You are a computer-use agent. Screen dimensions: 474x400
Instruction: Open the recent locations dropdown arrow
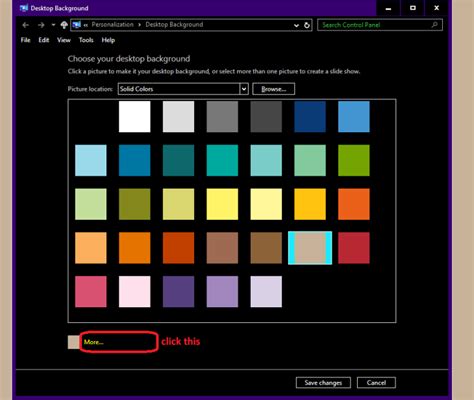click(x=53, y=25)
